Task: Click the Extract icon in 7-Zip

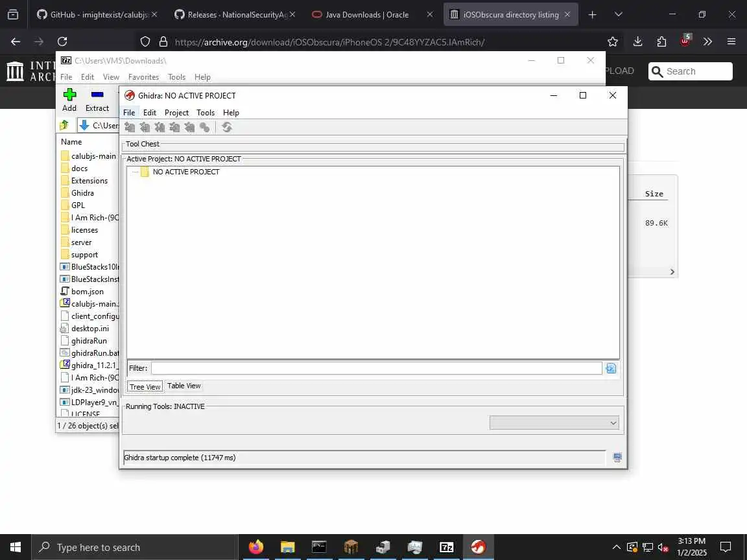Action: point(97,94)
